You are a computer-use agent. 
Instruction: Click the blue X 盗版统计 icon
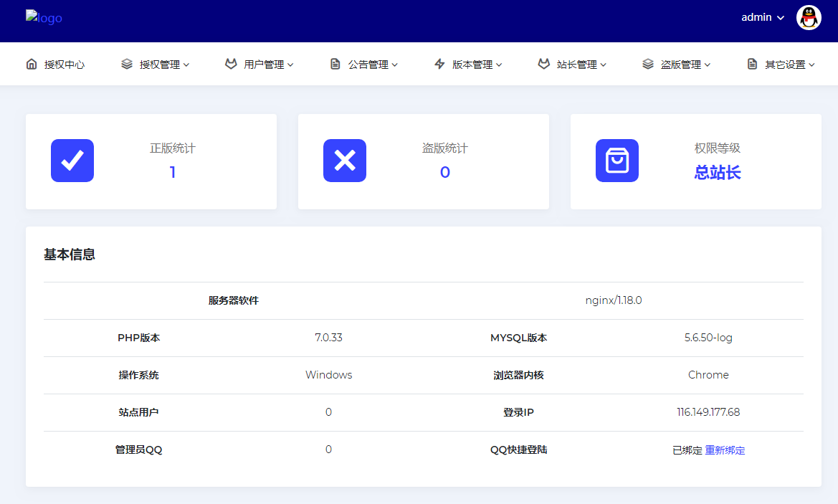pos(345,161)
